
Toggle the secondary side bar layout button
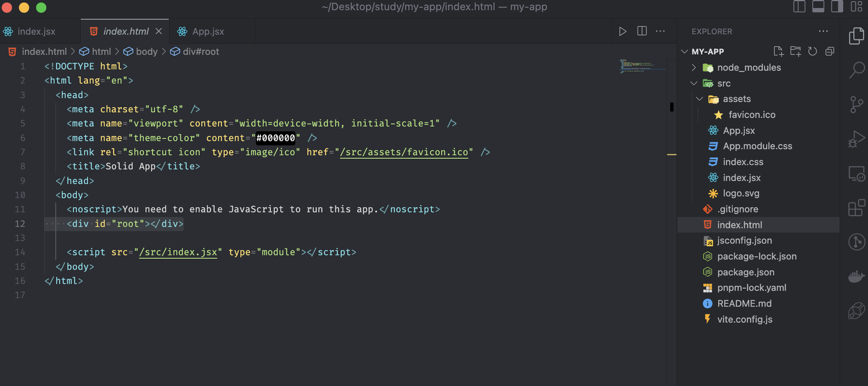(837, 7)
